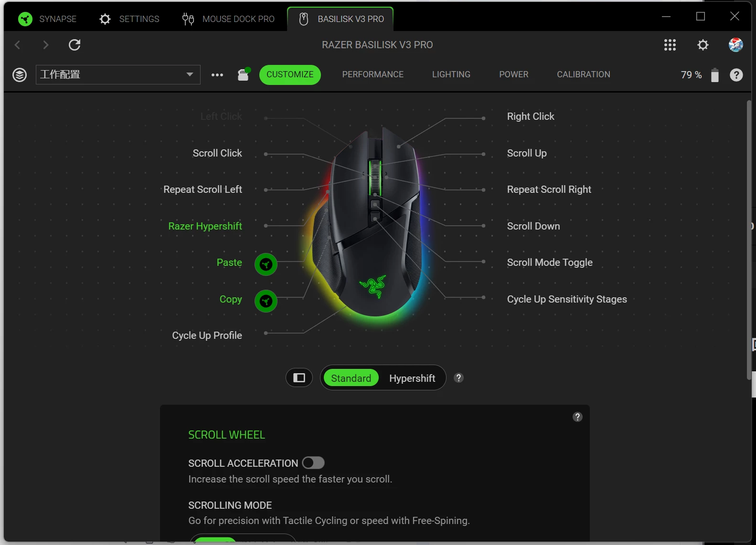The height and width of the screenshot is (545, 756).
Task: Click the stacked profiles icon
Action: [20, 75]
